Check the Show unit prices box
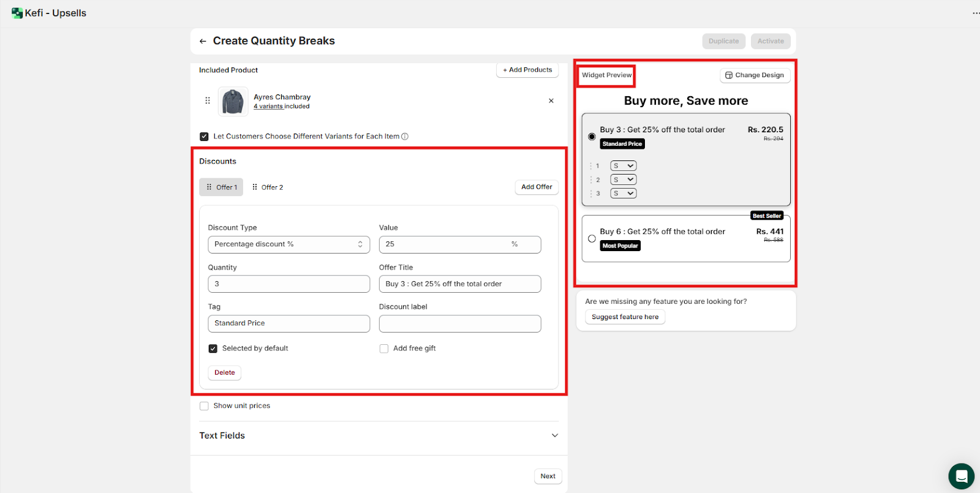This screenshot has height=493, width=980. pos(204,406)
